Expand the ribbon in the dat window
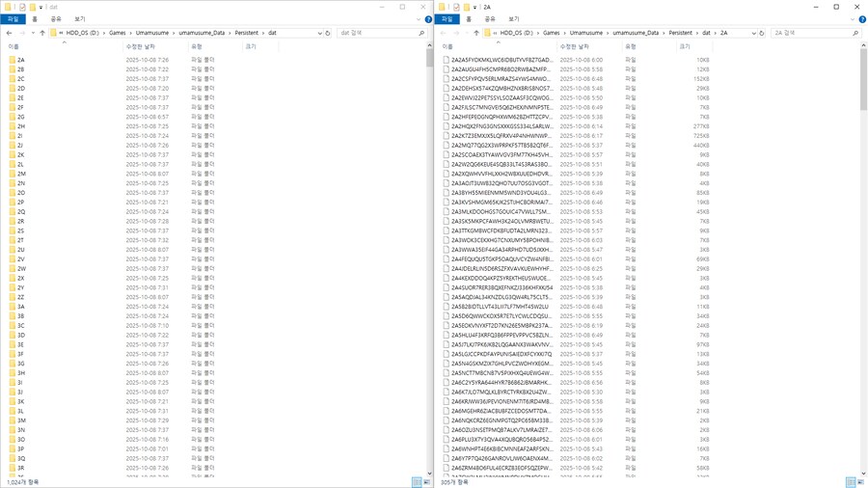Image resolution: width=868 pixels, height=488 pixels. (x=419, y=19)
